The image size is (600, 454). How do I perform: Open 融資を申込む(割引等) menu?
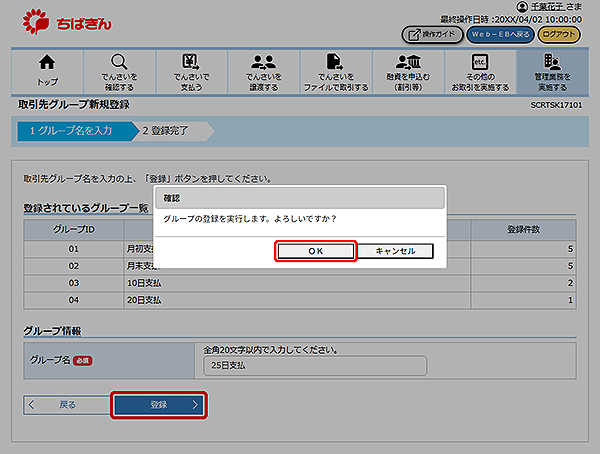coord(408,72)
